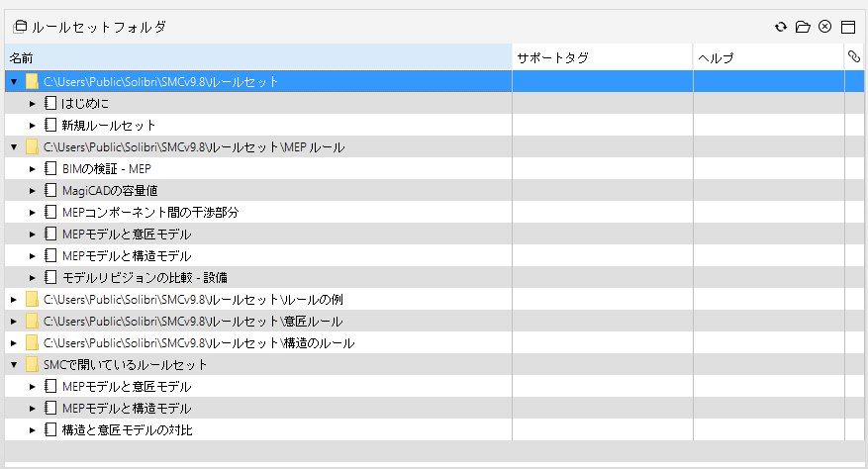868x469 pixels.
Task: Select the ルールセット\MEP ルール path row
Action: 434,147
